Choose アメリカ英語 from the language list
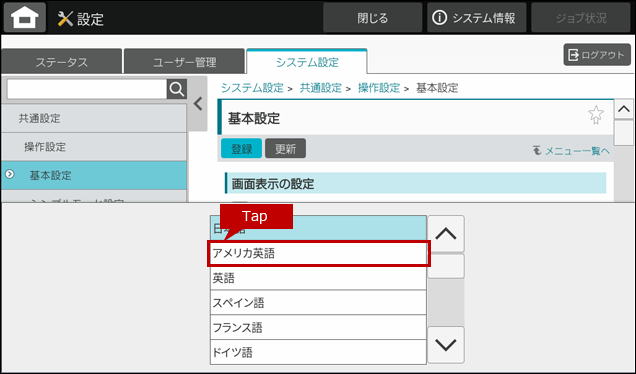636x374 pixels. coord(318,254)
